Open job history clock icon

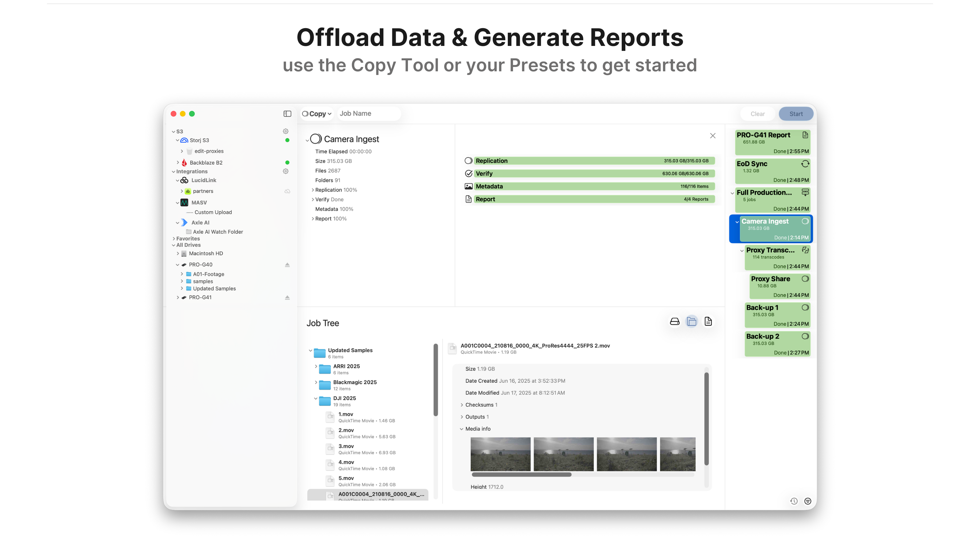[x=793, y=501]
